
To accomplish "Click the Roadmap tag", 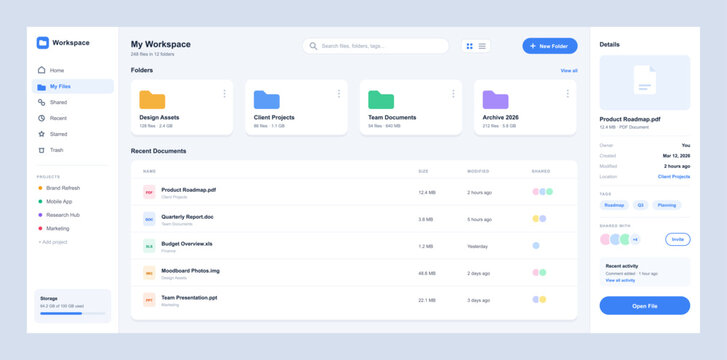I will coord(614,205).
